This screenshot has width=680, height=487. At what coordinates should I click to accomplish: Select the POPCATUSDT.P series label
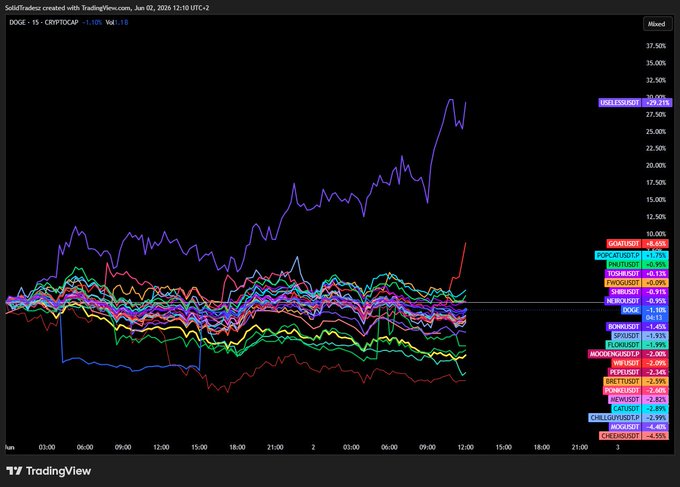(618, 255)
